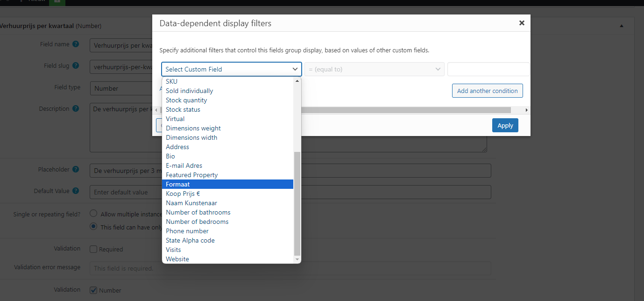This screenshot has width=644, height=301.
Task: Choose 'Number of bathrooms' option
Action: 227,212
